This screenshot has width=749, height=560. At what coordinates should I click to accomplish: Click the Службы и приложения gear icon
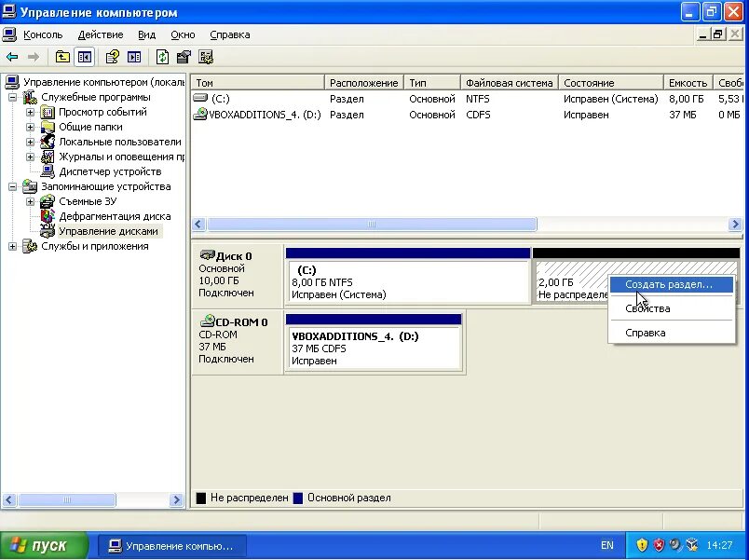[x=30, y=246]
